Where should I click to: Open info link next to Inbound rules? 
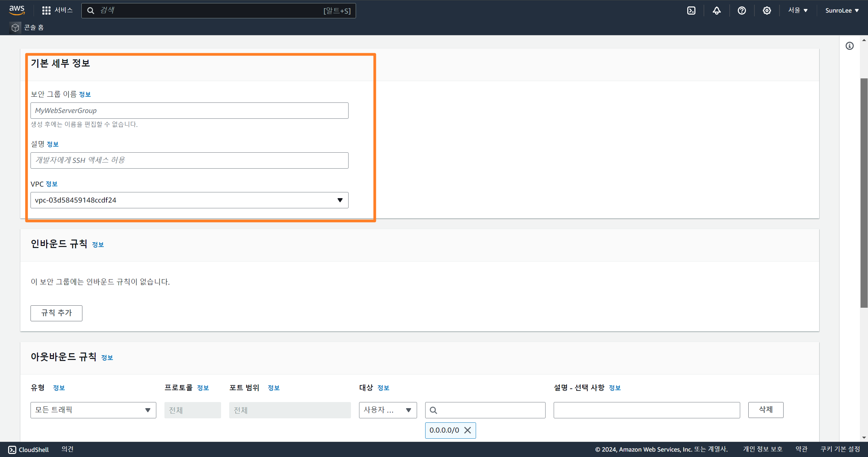[98, 245]
